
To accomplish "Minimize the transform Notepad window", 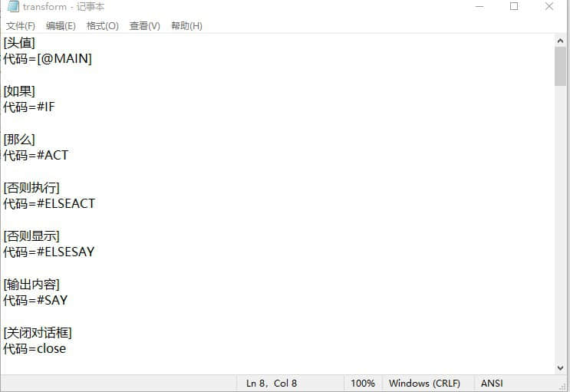I will coord(478,7).
